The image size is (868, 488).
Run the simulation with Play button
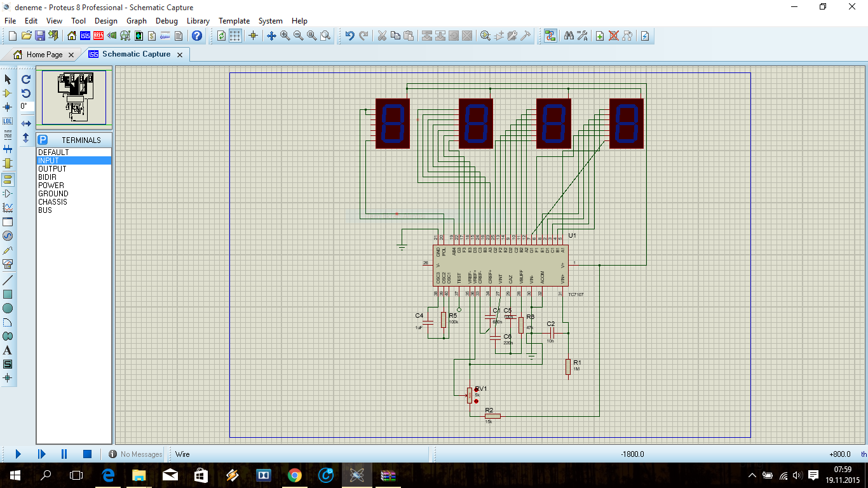[18, 454]
